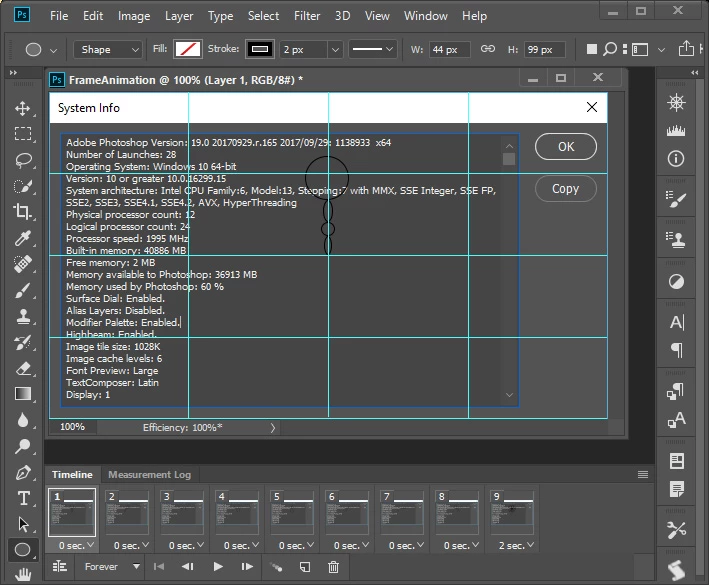Image resolution: width=709 pixels, height=585 pixels.
Task: Open the stroke width dropdown arrow
Action: 335,49
